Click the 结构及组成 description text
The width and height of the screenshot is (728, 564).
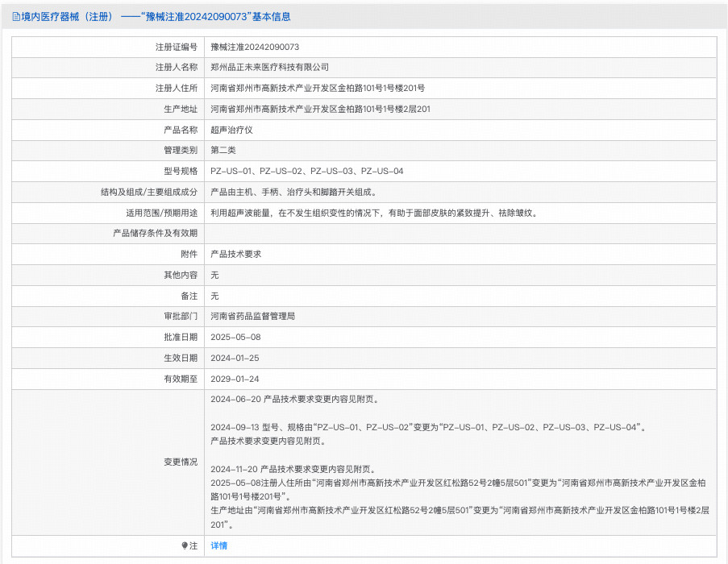point(293,192)
